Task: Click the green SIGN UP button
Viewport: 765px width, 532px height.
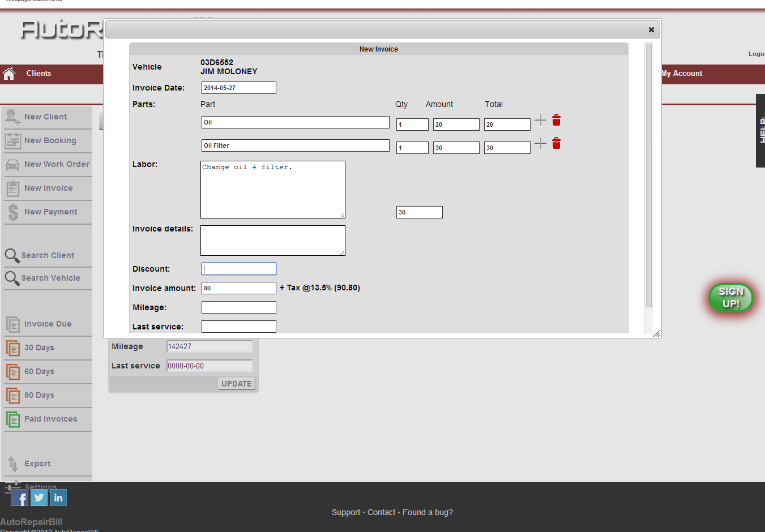Action: tap(730, 298)
